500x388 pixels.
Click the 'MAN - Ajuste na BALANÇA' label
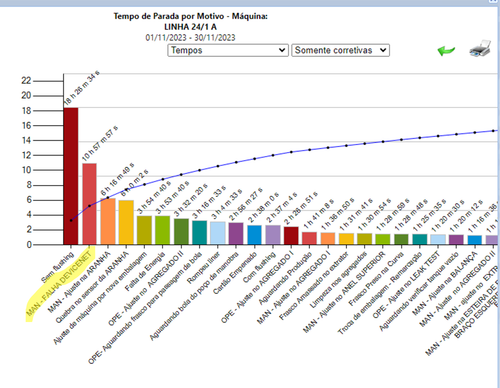pyautogui.click(x=444, y=283)
